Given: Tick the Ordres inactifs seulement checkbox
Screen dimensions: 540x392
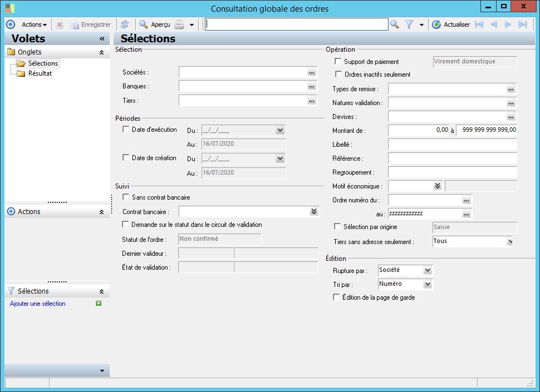Looking at the screenshot, I should 338,75.
